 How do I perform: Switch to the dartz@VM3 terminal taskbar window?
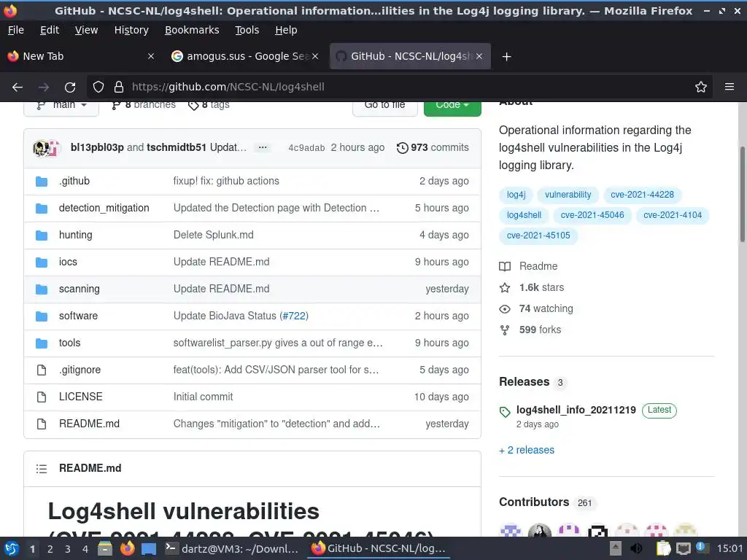tap(232, 548)
